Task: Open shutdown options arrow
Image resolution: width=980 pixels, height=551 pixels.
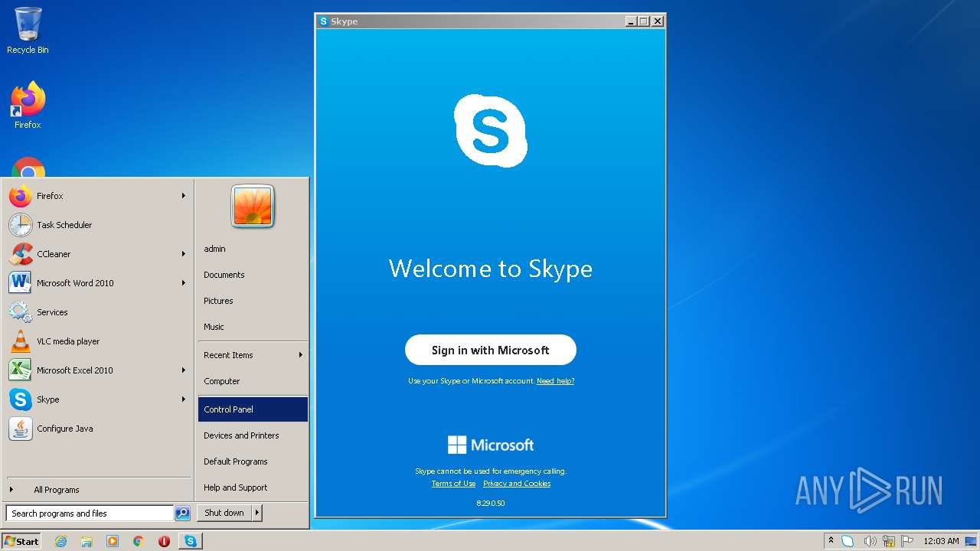Action: point(257,513)
